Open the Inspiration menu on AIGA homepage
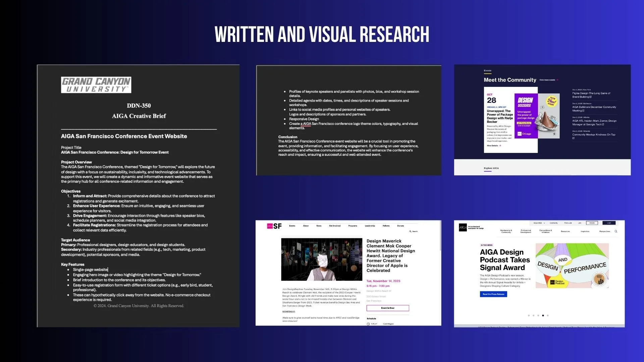The width and height of the screenshot is (644, 362). (x=585, y=231)
